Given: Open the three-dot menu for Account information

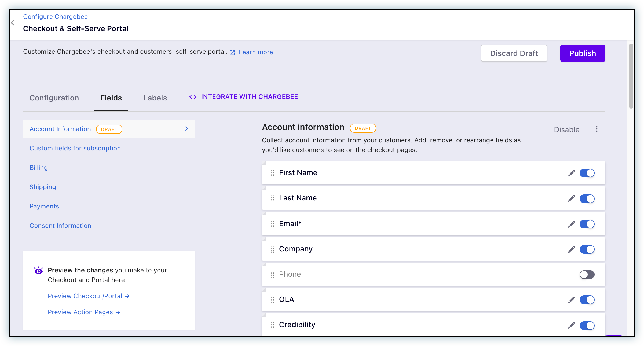Looking at the screenshot, I should 597,129.
